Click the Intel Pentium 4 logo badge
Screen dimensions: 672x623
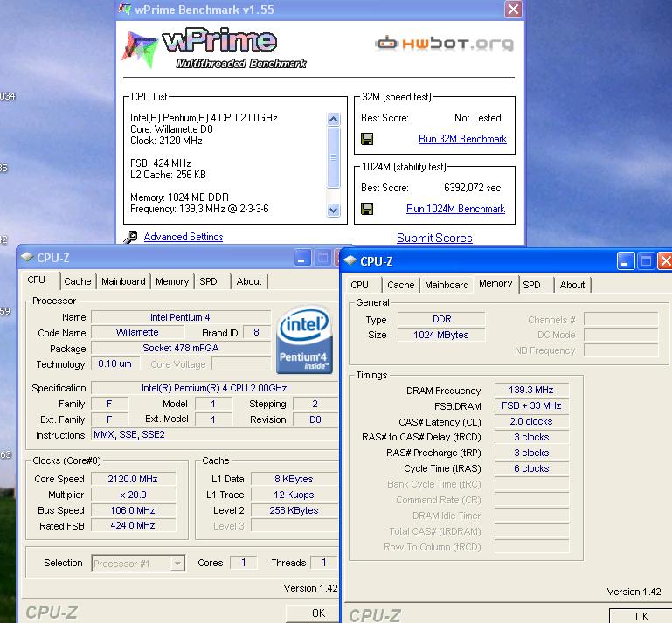point(304,339)
